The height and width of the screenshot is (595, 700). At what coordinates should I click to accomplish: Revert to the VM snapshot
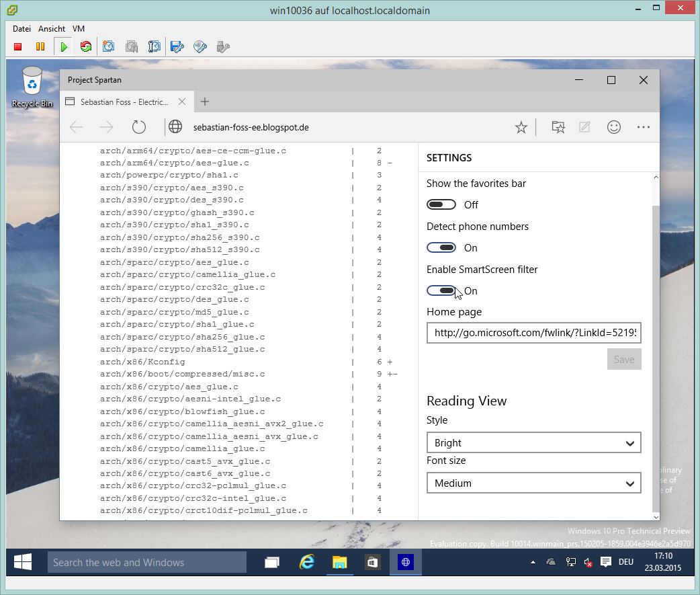[132, 46]
